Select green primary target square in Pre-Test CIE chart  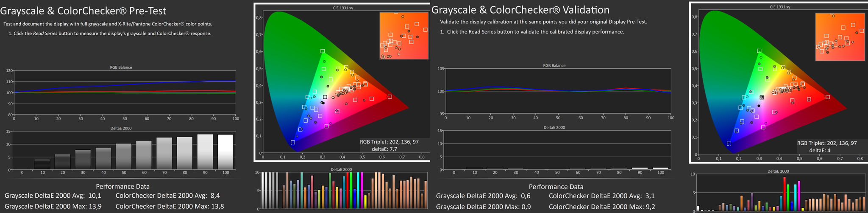[323, 51]
